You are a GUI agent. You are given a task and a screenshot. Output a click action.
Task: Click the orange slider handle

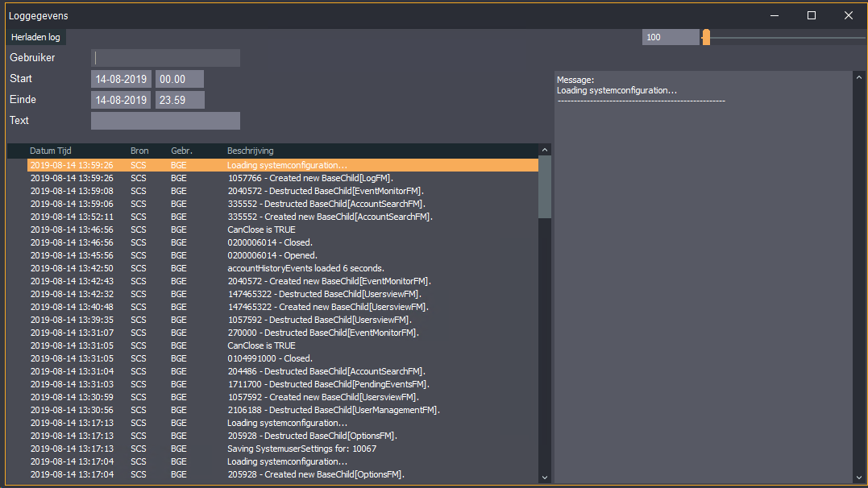[706, 37]
